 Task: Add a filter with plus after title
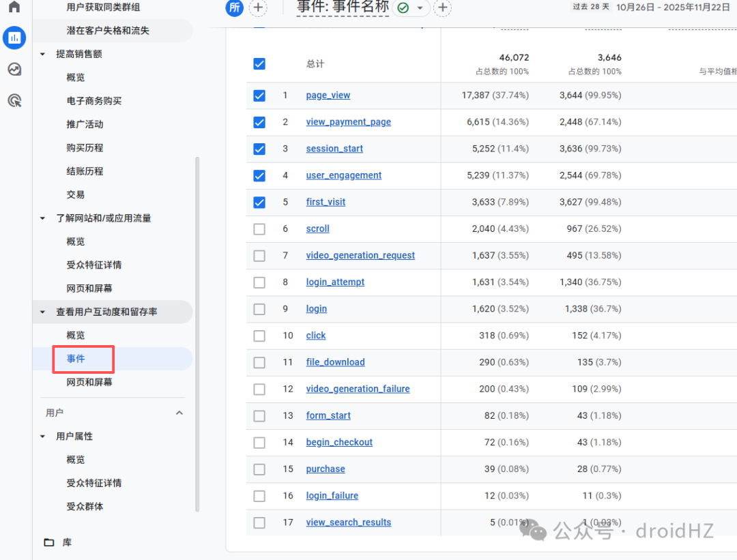pyautogui.click(x=442, y=7)
